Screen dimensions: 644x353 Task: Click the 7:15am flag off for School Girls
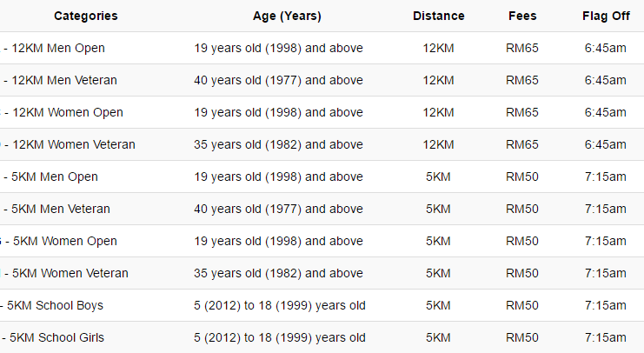[x=605, y=337]
